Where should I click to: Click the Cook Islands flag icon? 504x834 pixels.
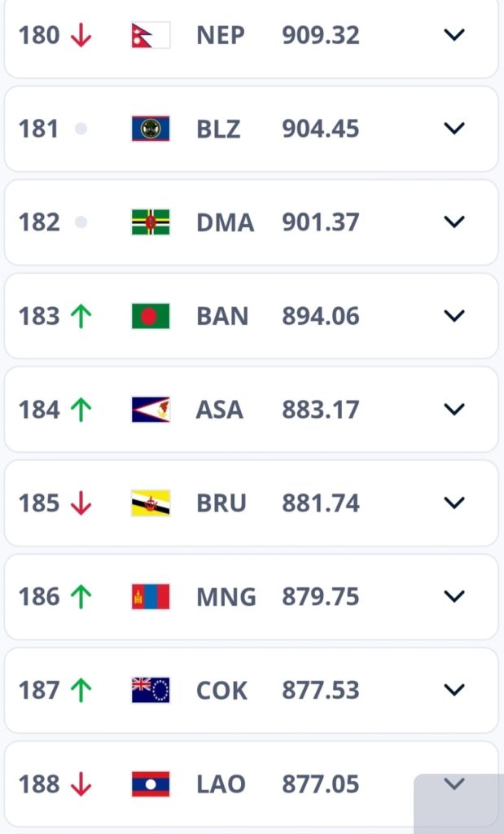pos(151,691)
